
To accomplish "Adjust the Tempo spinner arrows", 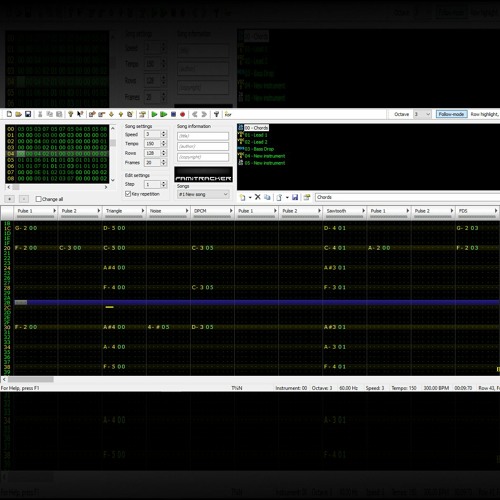I will click(163, 144).
